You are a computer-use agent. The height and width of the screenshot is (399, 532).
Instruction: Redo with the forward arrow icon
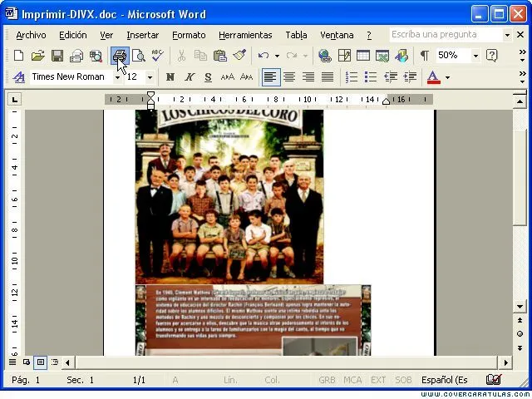pos(292,56)
